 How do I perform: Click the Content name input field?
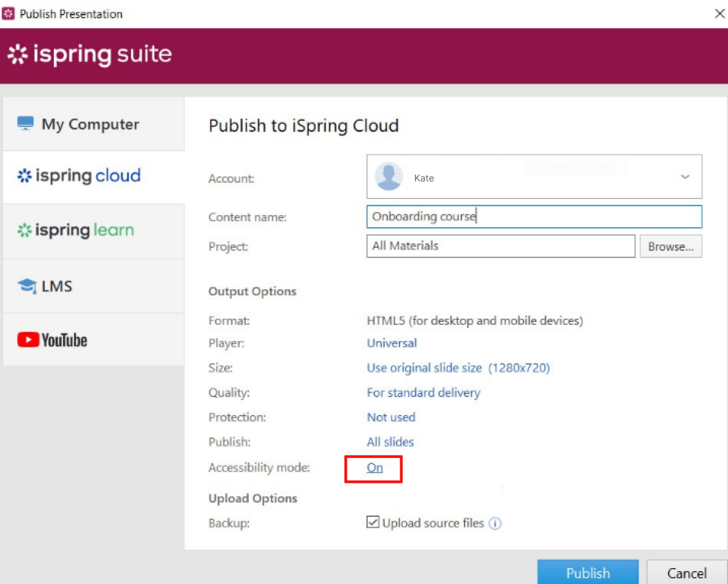(534, 217)
